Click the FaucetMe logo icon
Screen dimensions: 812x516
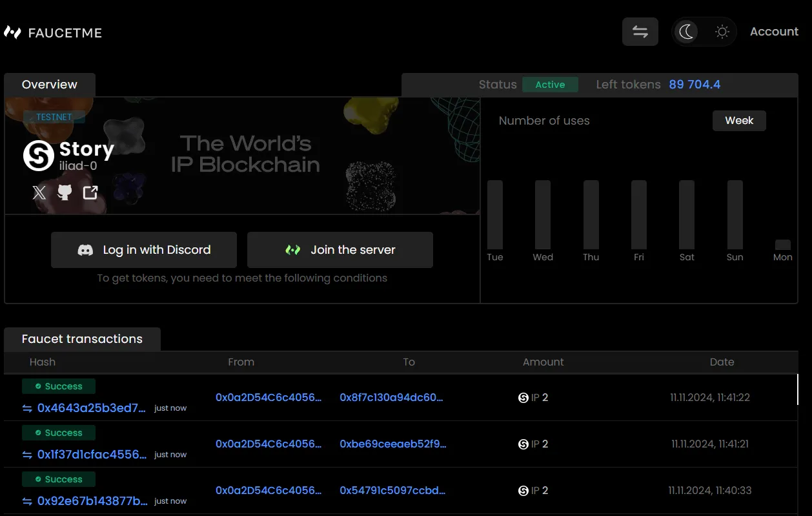[x=12, y=32]
